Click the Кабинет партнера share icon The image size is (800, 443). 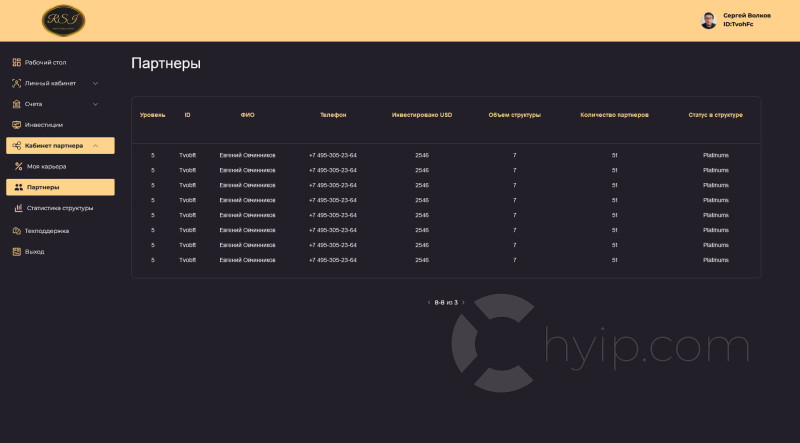17,146
